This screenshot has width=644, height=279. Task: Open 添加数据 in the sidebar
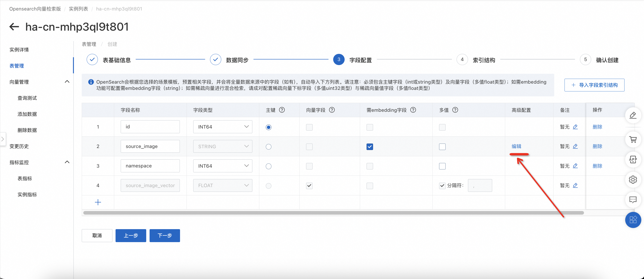point(27,114)
